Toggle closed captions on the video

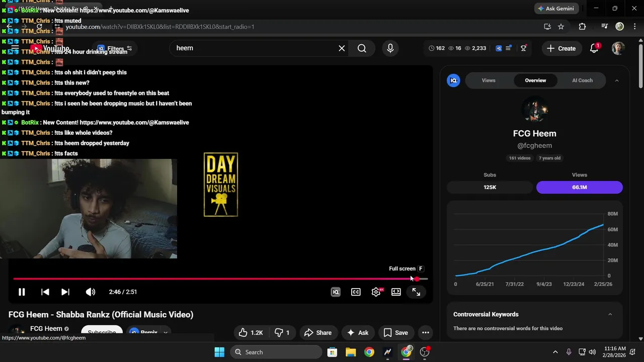coord(356,292)
